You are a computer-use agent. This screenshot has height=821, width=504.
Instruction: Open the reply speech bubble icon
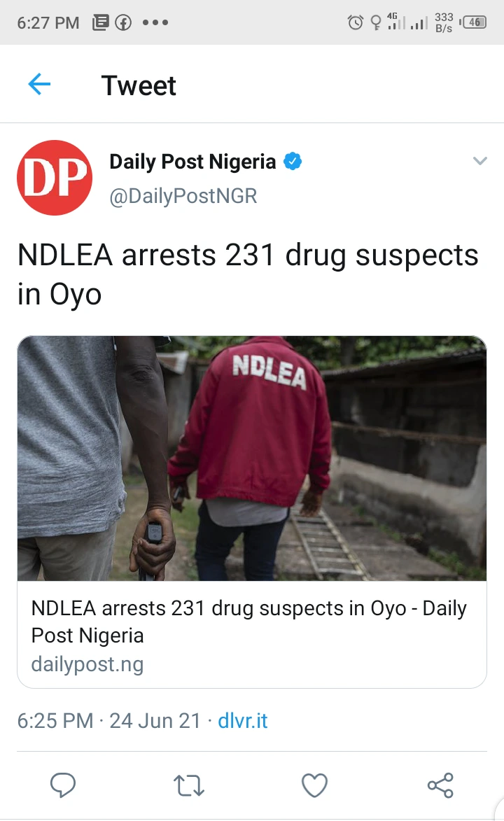[63, 785]
